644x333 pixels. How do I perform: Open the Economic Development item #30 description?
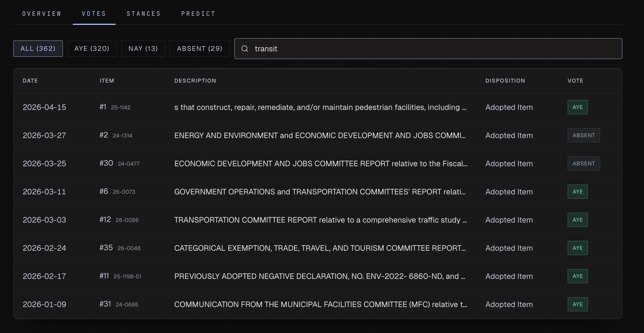click(x=321, y=163)
